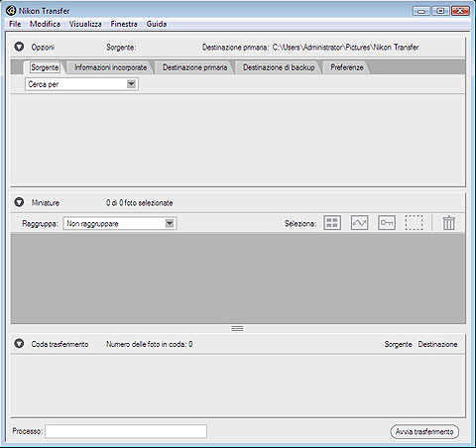Click the Processo progress field
The width and height of the screenshot is (476, 448).
(126, 431)
